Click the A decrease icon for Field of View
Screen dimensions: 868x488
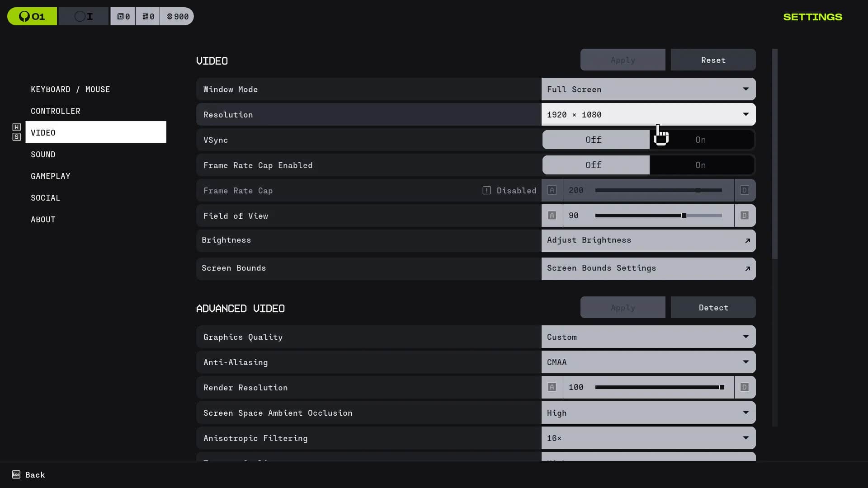[552, 216]
